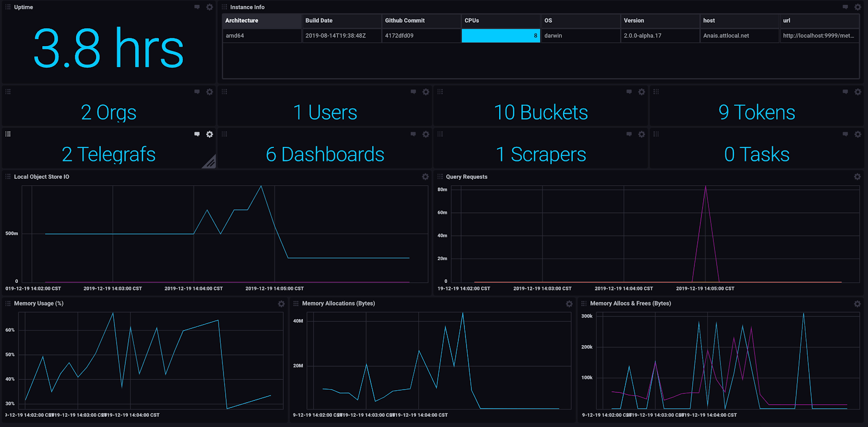
Task: Click the Telegrafs cell resize corner handle
Action: point(210,162)
